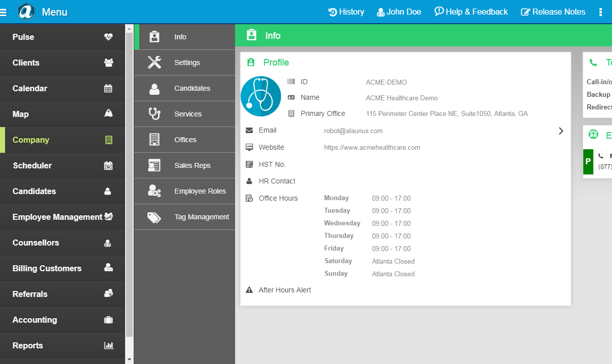Click the ACME Healthcare Demo name value
The image size is (612, 364).
pos(402,98)
